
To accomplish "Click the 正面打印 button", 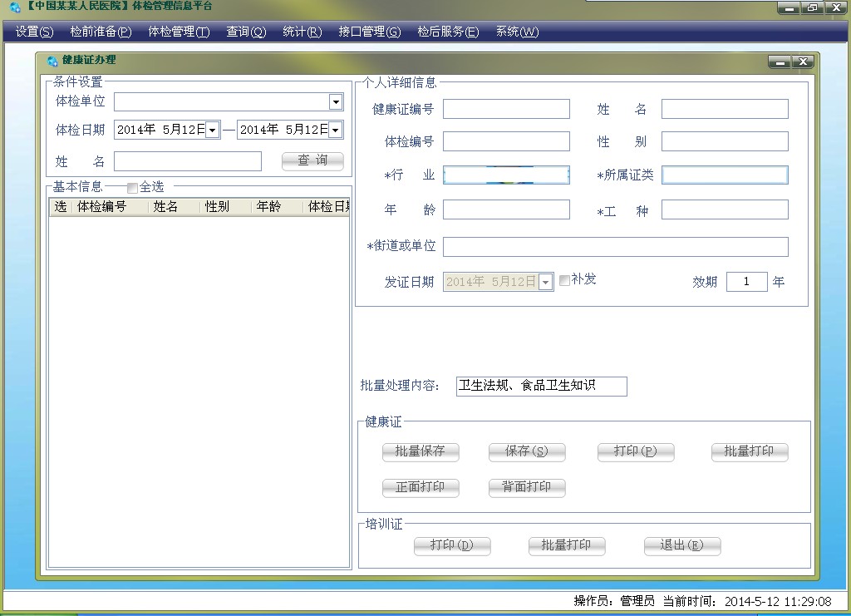I will pos(421,487).
